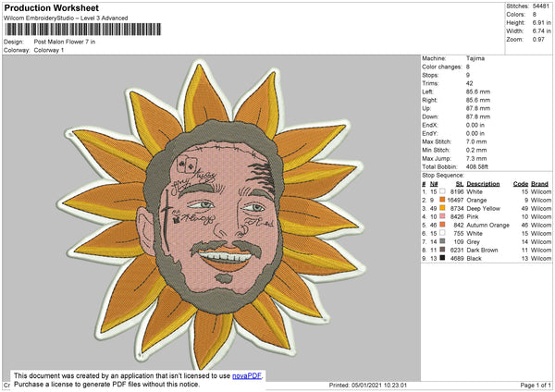The width and height of the screenshot is (555, 392).
Task: Click 'Wilcom EmbroideryStudio – Level 3 Advanced' text
Action: click(66, 18)
